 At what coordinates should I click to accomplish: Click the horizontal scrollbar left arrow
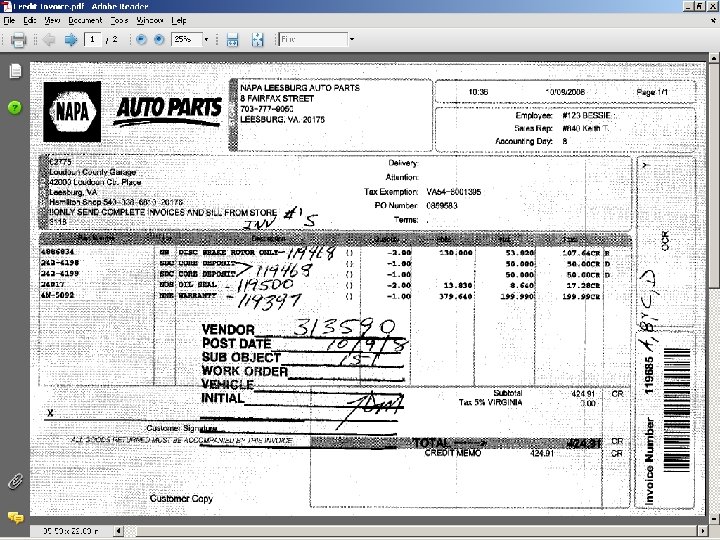118,531
